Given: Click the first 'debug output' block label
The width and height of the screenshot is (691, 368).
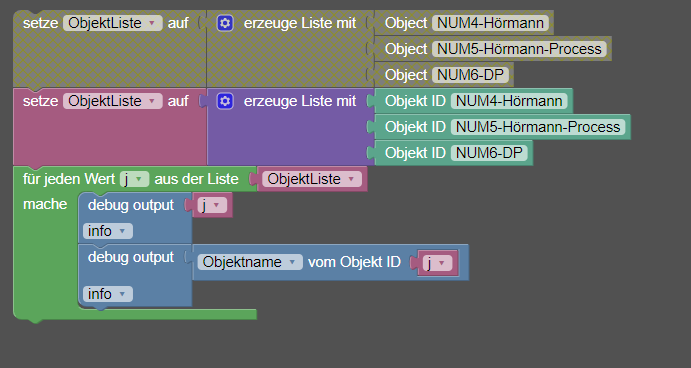Looking at the screenshot, I should [131, 205].
